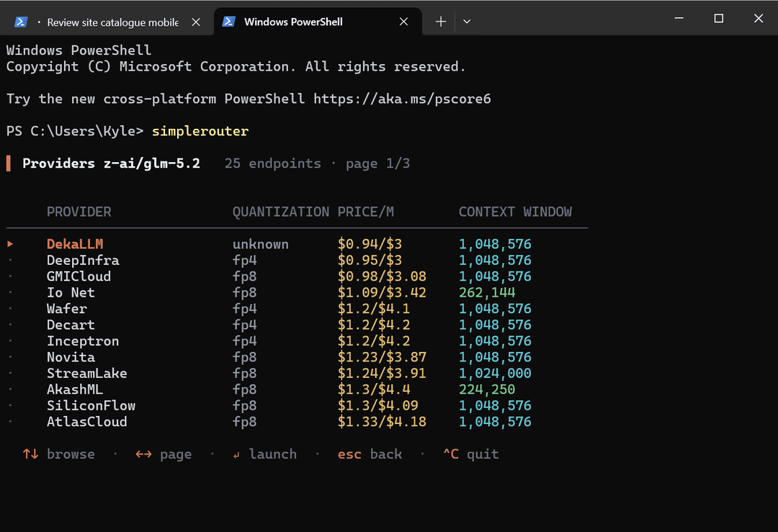This screenshot has width=778, height=532.
Task: Select the GMICloud provider row
Action: tap(297, 276)
